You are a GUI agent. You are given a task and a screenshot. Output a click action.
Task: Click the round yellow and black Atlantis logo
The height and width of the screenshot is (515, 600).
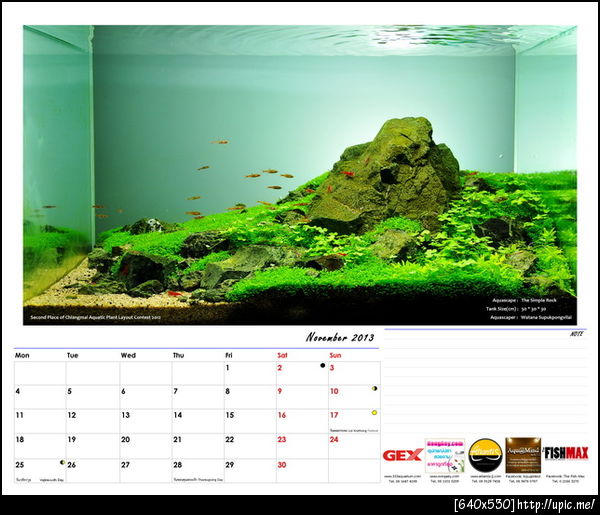pyautogui.click(x=485, y=455)
